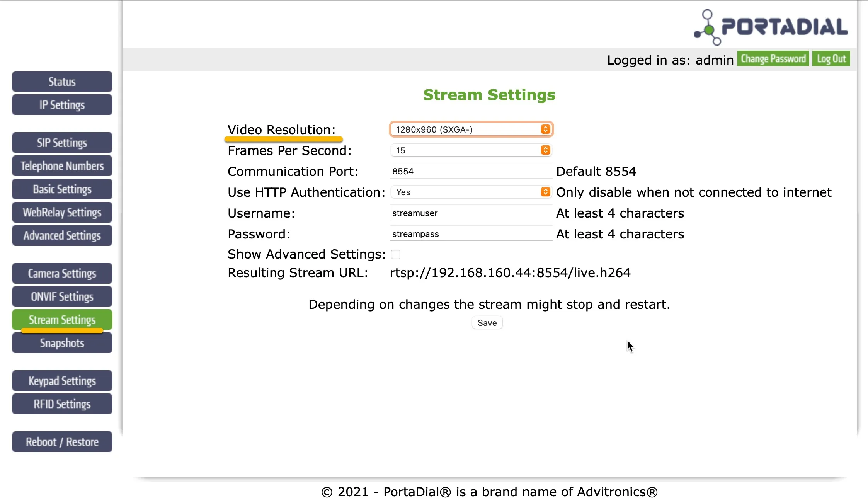Screen dimensions: 868x504
Task: Open the ONVIF Settings page
Action: [x=62, y=296]
